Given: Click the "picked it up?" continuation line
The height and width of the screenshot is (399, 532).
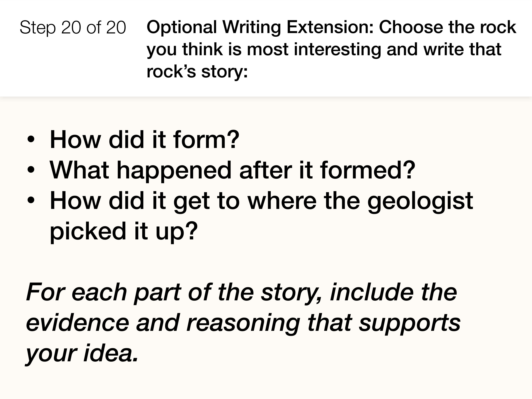Looking at the screenshot, I should pyautogui.click(x=124, y=231).
